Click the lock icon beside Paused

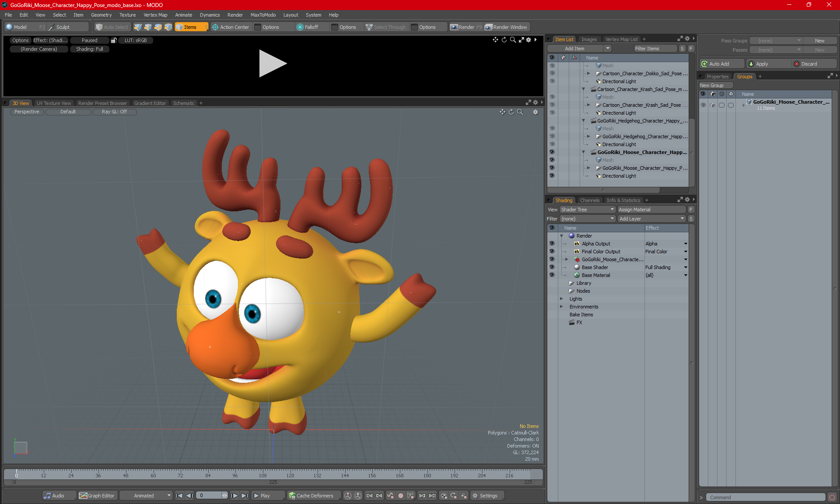coord(114,40)
